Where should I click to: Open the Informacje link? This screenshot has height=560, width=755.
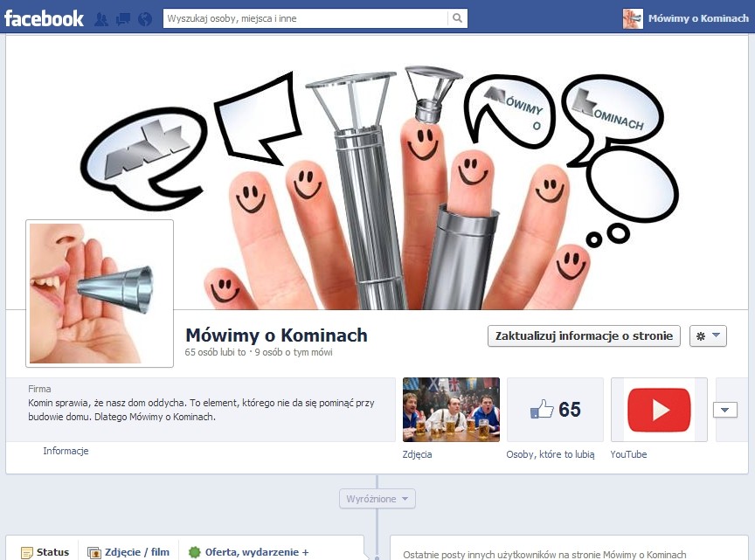[66, 451]
